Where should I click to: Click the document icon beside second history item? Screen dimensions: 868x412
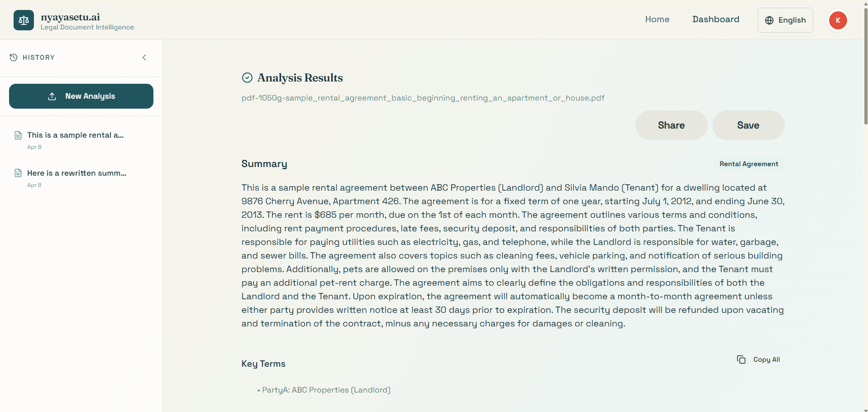tap(18, 173)
